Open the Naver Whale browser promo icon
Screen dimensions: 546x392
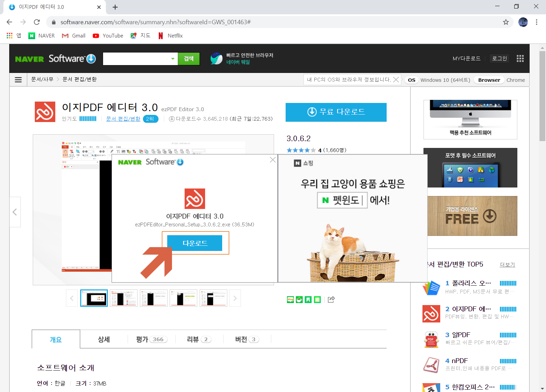pos(216,59)
